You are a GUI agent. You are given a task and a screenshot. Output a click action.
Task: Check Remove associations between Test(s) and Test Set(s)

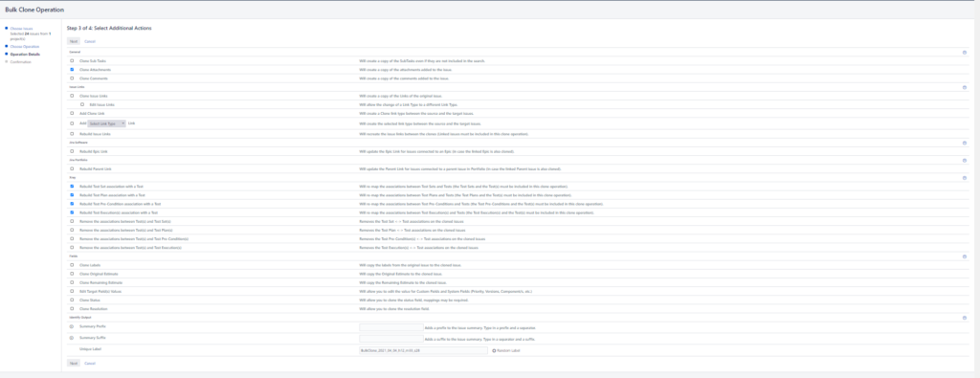(72, 221)
